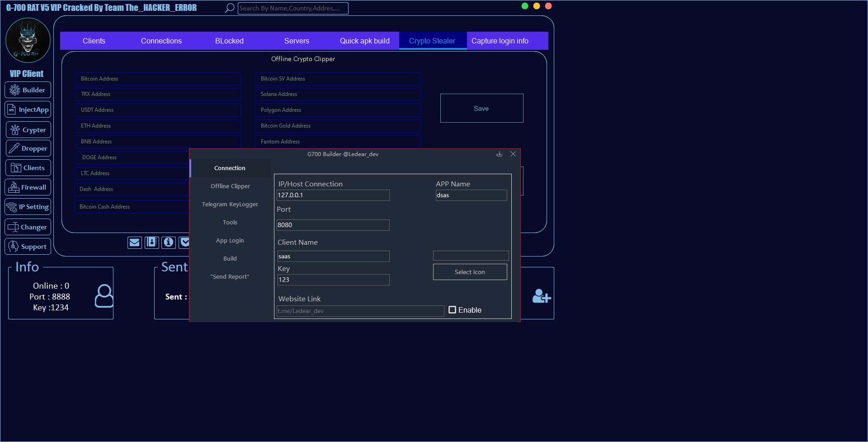Viewport: 868px width, 442px height.
Task: Click the Select icon button
Action: 470,272
